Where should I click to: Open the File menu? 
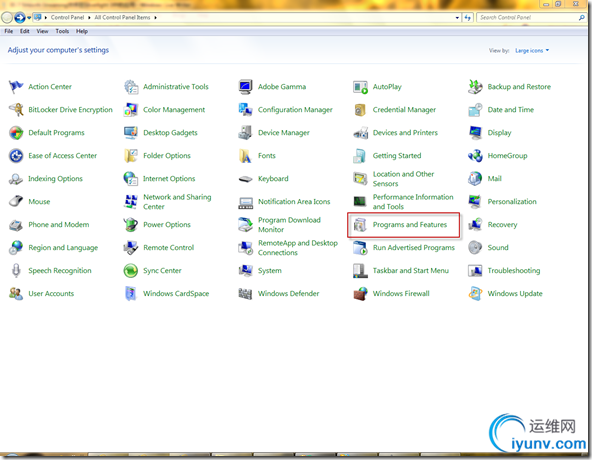point(9,31)
